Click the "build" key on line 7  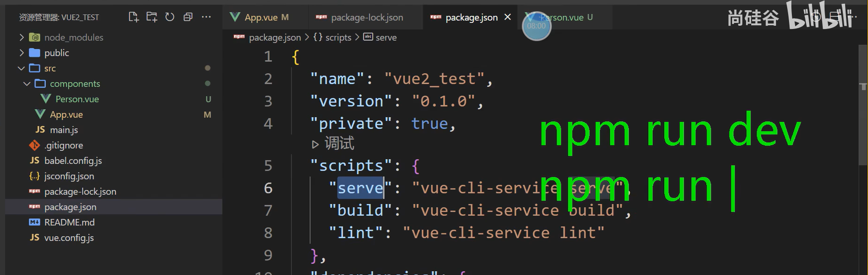point(361,211)
